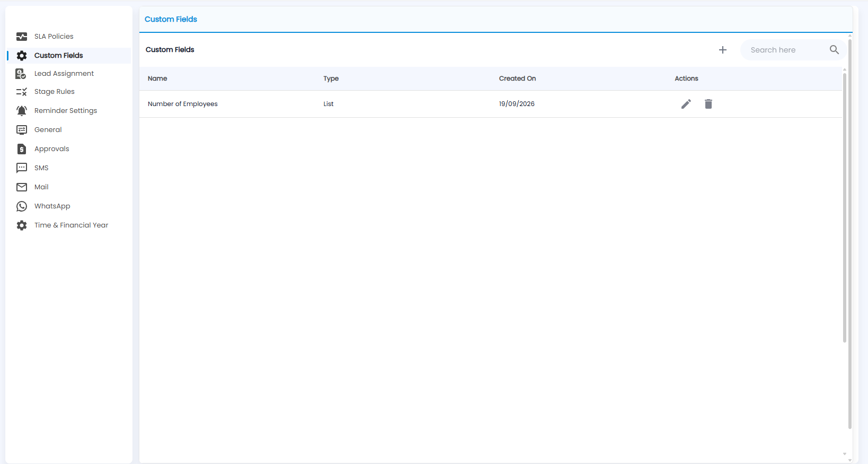Click the Mail envelope icon

pos(22,187)
